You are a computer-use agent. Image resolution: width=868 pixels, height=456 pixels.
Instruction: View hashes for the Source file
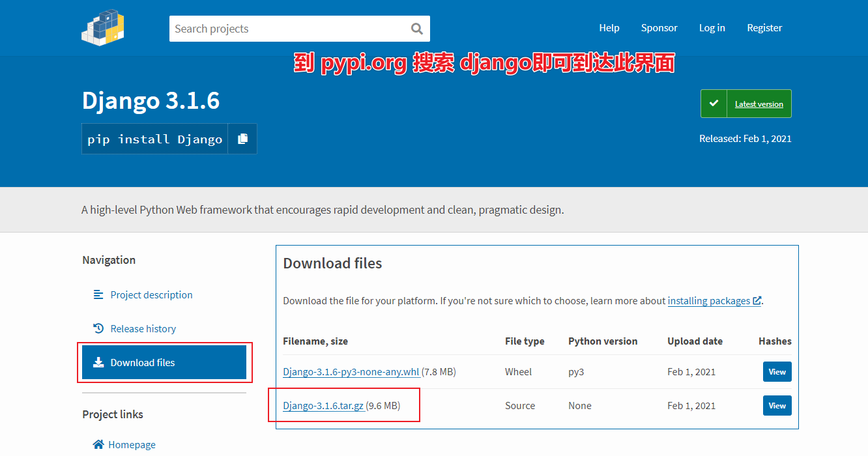point(777,405)
